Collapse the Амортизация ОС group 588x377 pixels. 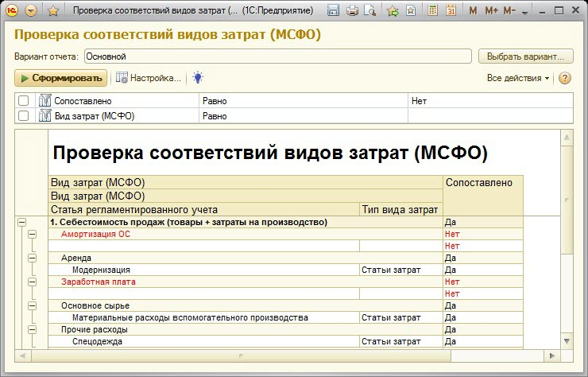point(32,235)
